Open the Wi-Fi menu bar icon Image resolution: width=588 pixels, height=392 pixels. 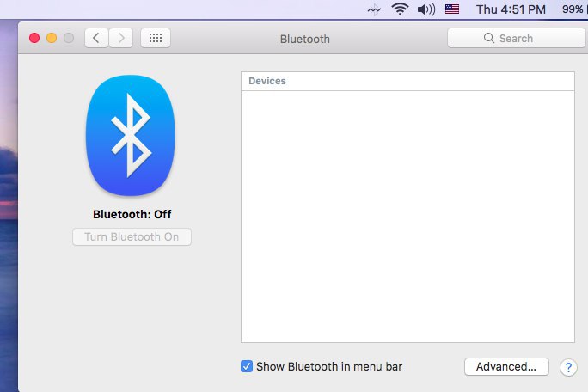[x=400, y=9]
